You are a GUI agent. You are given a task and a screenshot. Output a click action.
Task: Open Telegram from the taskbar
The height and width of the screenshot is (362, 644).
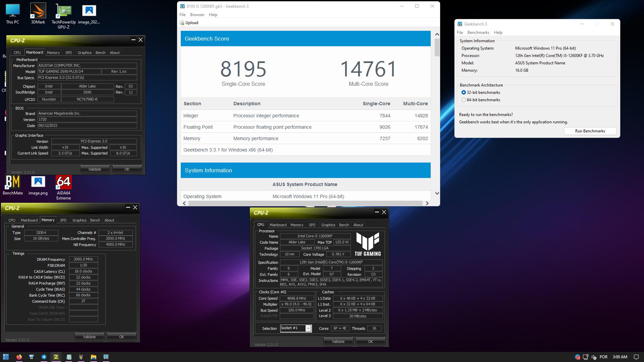[44, 357]
